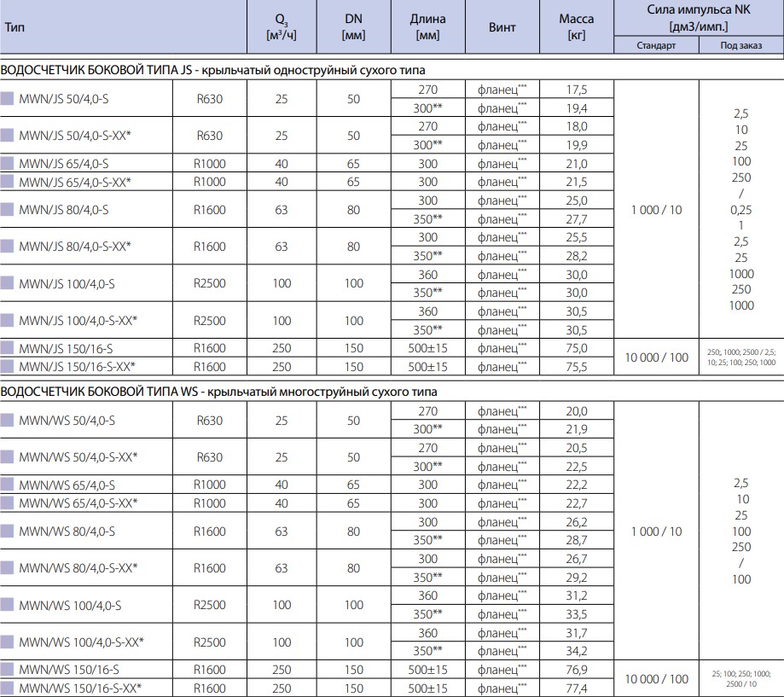Screen dimensions: 784x697
Task: Click the "Винт" column header
Action: click(x=502, y=27)
